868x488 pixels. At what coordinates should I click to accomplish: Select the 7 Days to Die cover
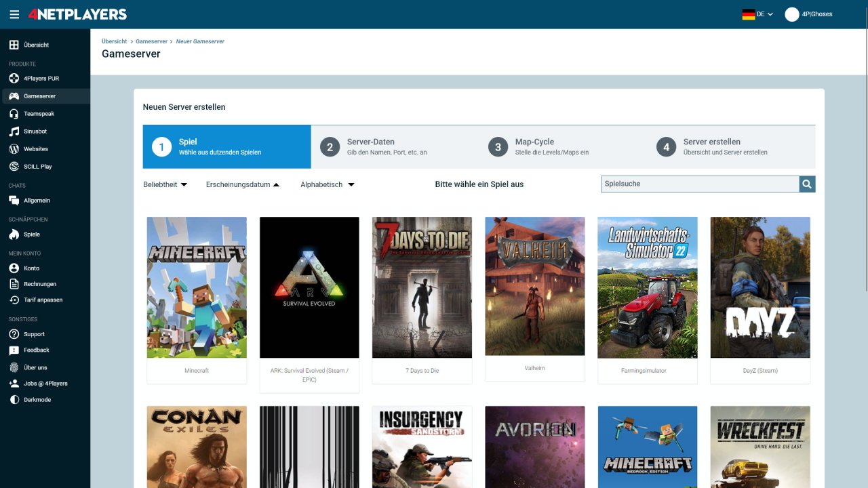click(422, 287)
